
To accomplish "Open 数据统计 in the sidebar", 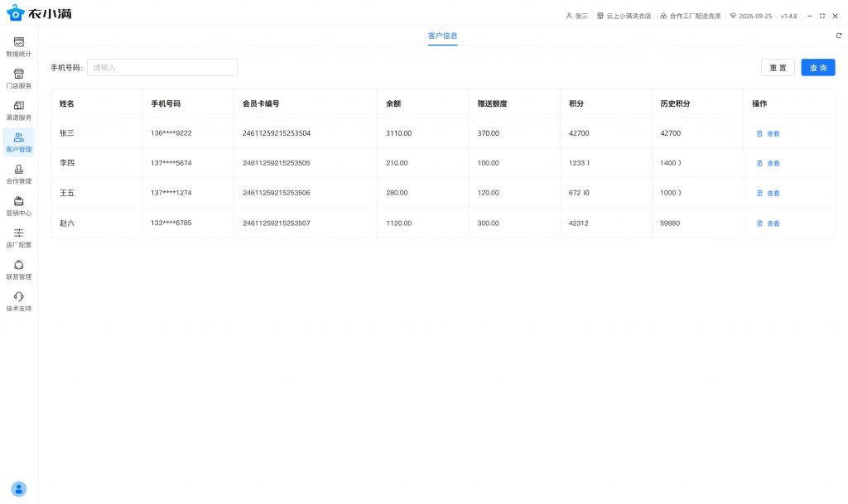I will point(18,46).
